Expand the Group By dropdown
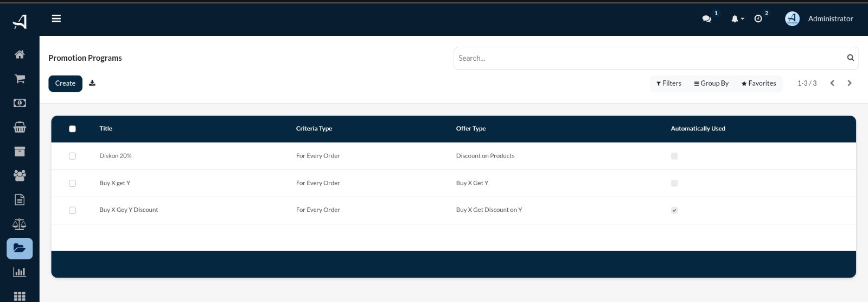This screenshot has width=868, height=302. tap(711, 83)
